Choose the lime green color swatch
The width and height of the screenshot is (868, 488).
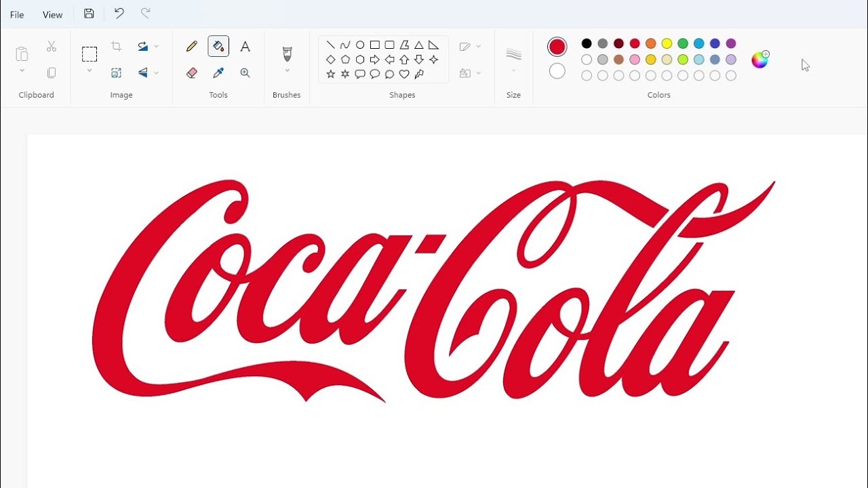point(683,60)
